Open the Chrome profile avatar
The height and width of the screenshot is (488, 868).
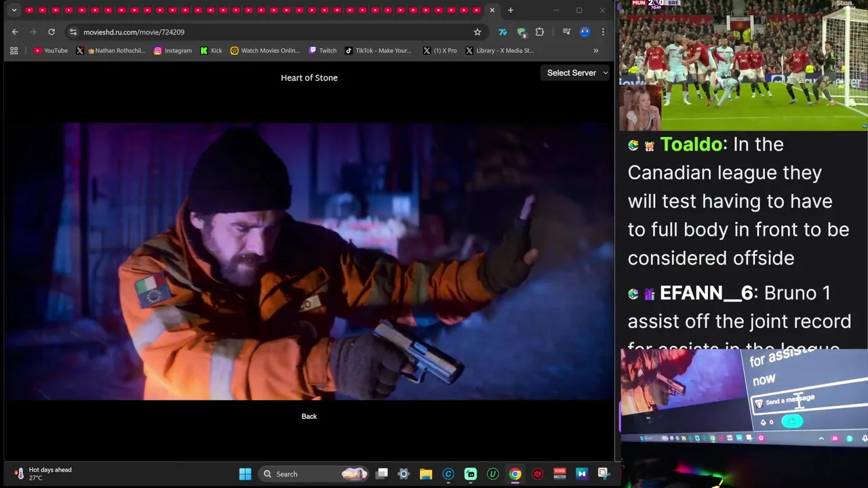(585, 32)
